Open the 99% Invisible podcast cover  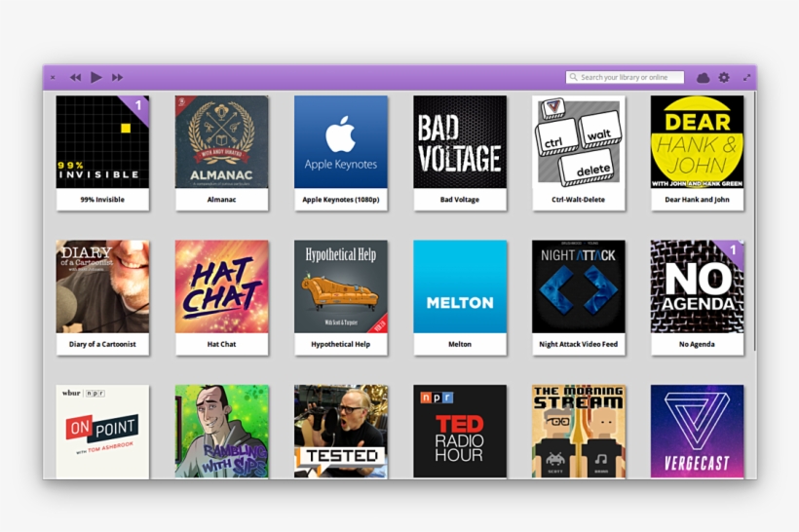[x=102, y=141]
